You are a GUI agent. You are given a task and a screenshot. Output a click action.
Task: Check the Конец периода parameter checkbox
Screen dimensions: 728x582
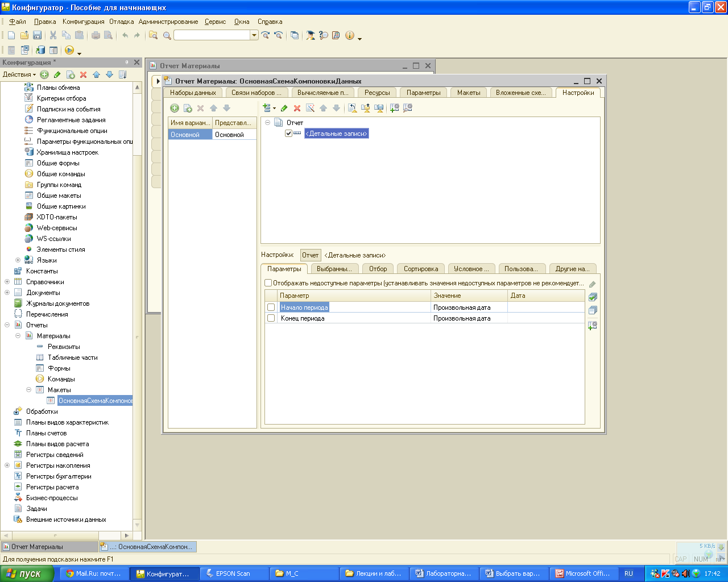(x=271, y=318)
